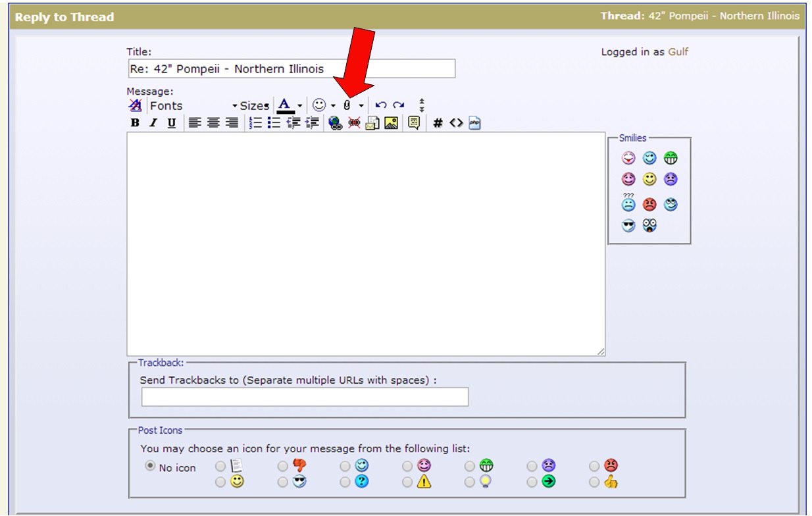
Task: Choose the thumbs down post icon radio
Action: [x=282, y=466]
